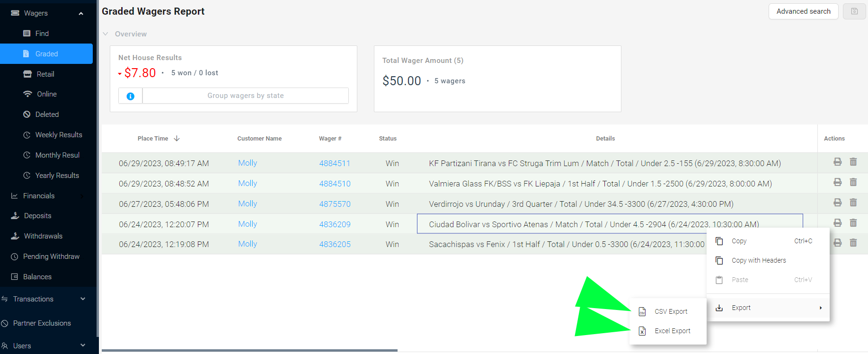The width and height of the screenshot is (868, 354).
Task: Click the Place Time sort arrow
Action: (x=177, y=139)
